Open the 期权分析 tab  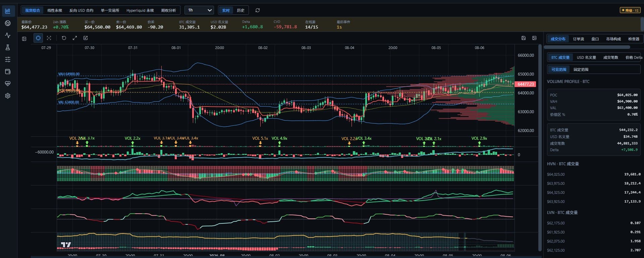click(168, 10)
